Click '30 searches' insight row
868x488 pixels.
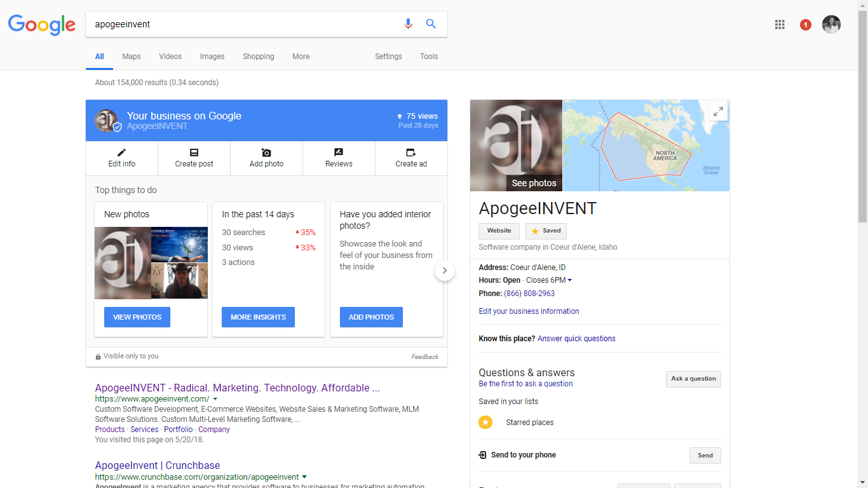click(x=269, y=233)
